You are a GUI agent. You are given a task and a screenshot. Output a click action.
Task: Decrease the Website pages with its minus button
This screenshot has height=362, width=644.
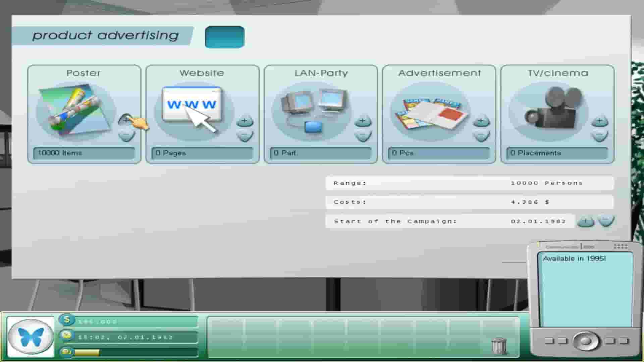click(244, 136)
